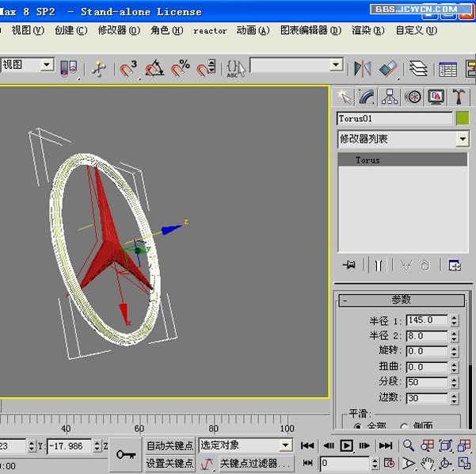Open the 视图(V) menu

[x=28, y=30]
